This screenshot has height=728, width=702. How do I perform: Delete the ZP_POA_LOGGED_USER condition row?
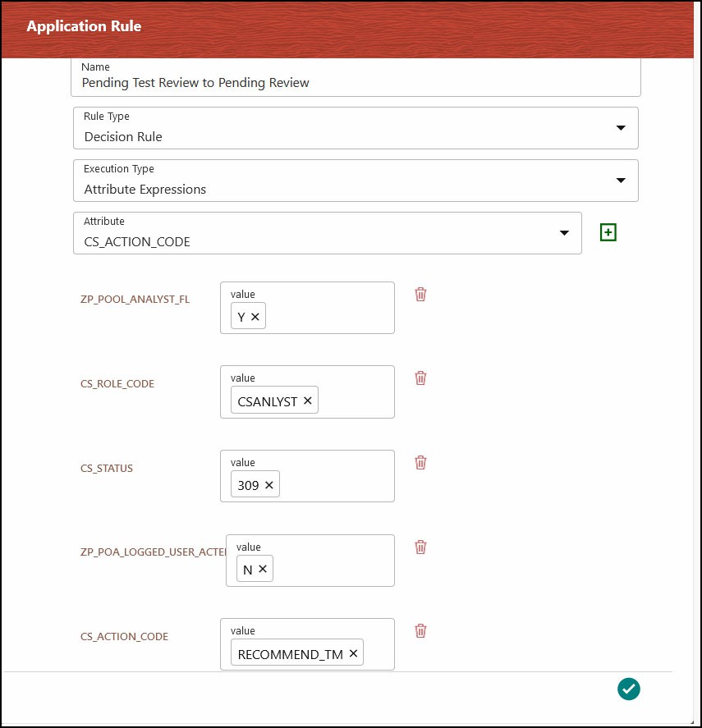[420, 547]
